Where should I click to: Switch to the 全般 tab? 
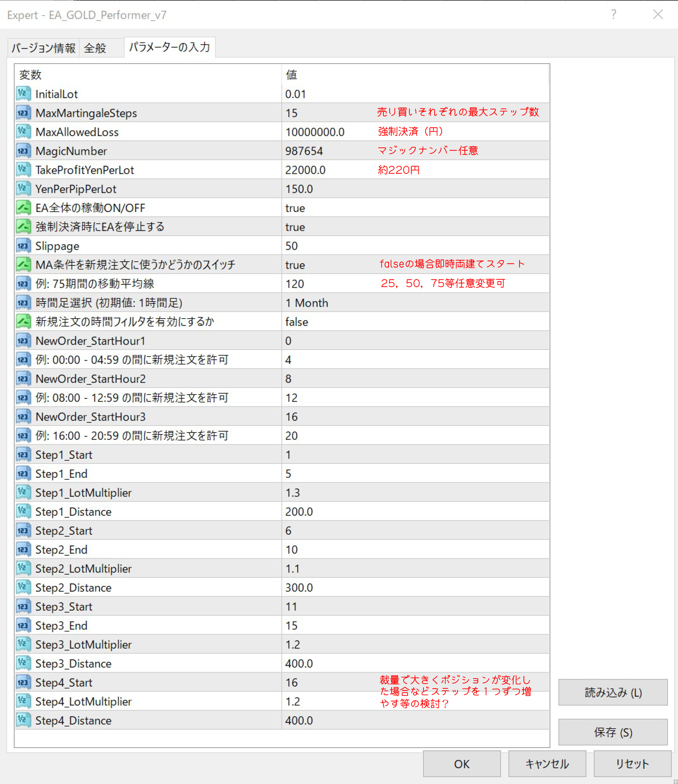95,48
